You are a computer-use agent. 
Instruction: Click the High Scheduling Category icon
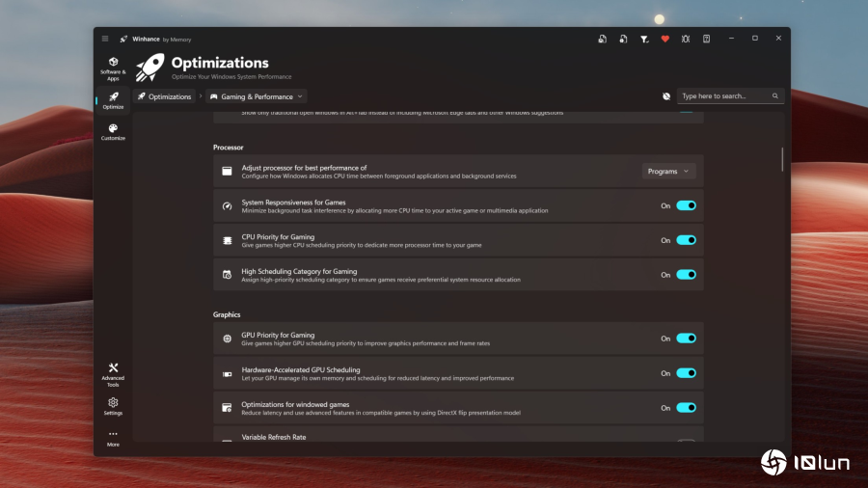coord(227,275)
